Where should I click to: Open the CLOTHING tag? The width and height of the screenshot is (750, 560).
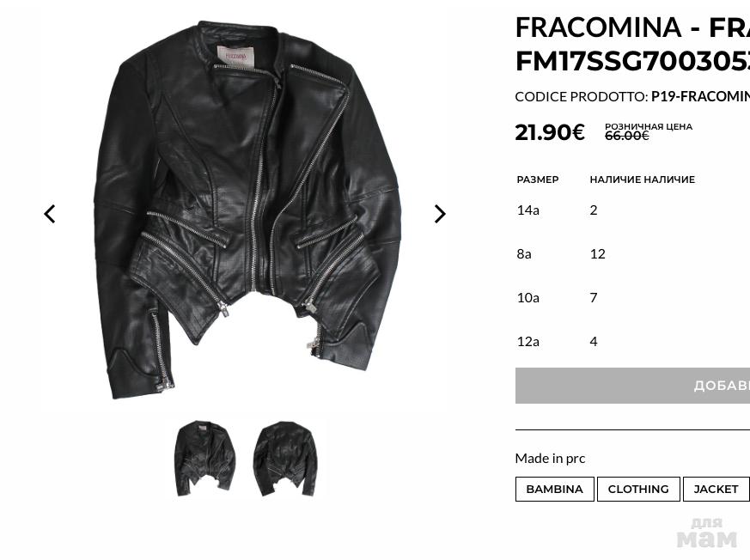(638, 490)
